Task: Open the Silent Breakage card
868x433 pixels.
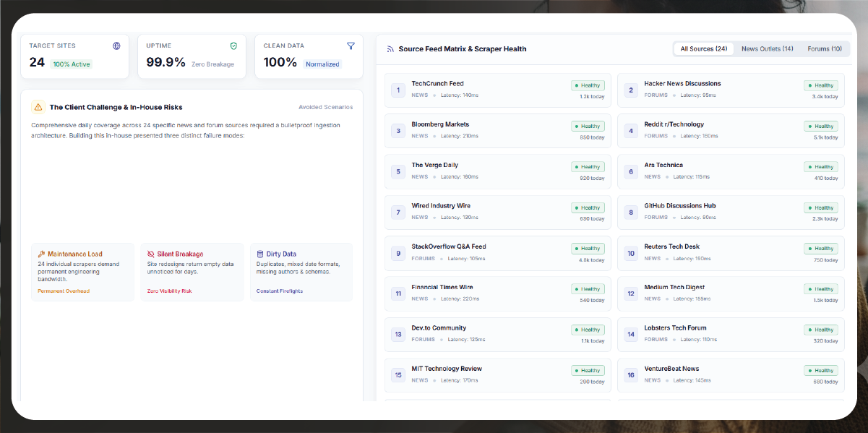Action: 192,272
